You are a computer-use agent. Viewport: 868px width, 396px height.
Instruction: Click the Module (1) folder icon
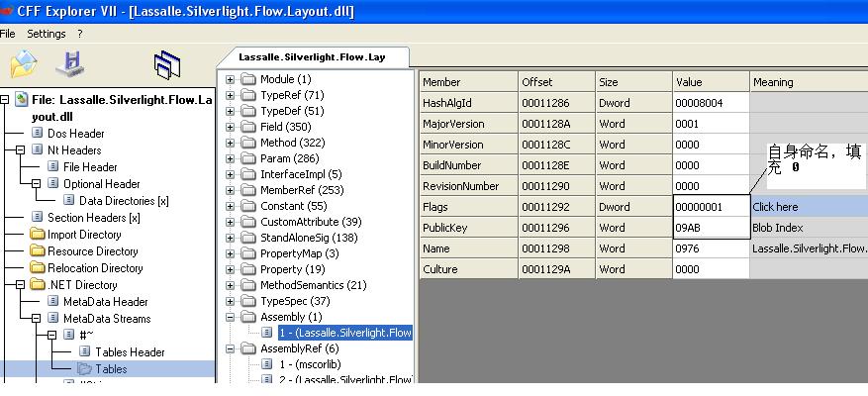247,79
